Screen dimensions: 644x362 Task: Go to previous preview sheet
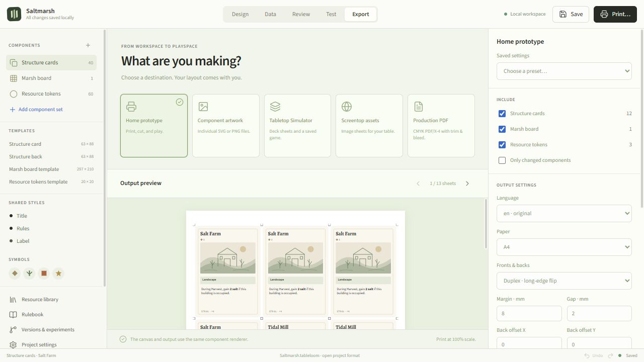[418, 184]
